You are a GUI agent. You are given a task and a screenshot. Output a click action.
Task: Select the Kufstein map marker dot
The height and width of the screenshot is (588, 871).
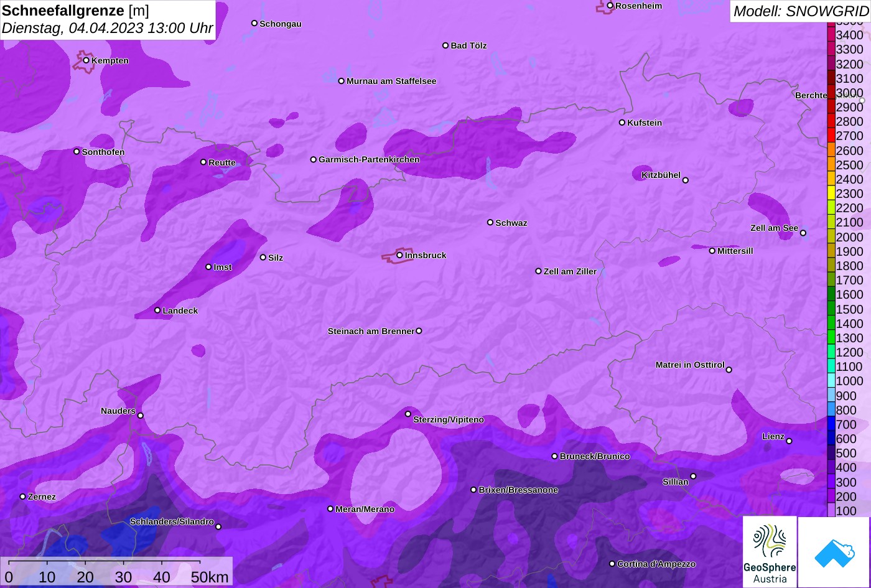tap(622, 123)
